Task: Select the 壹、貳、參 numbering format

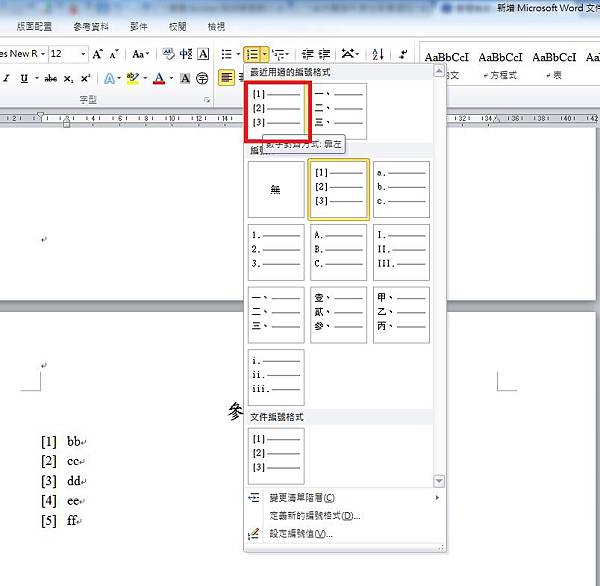Action: click(x=339, y=315)
